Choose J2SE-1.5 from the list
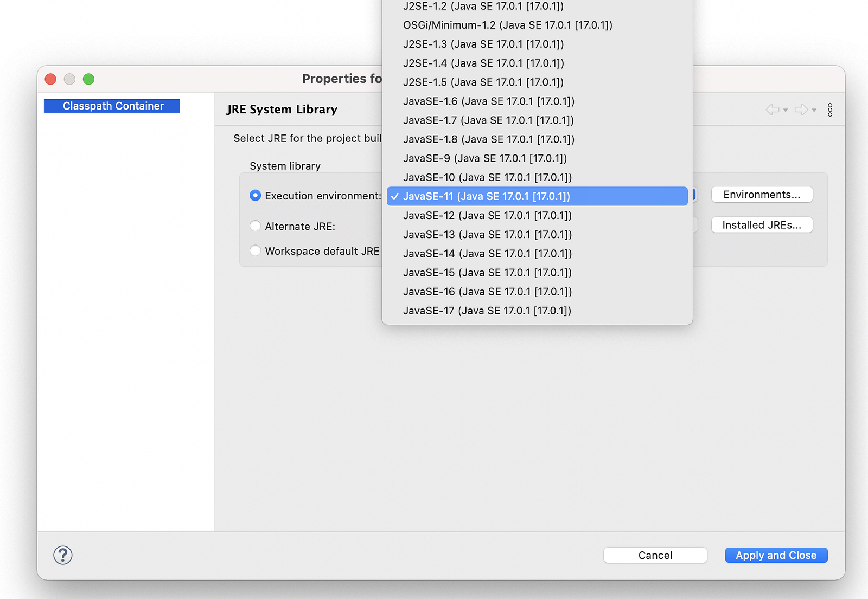The height and width of the screenshot is (599, 868). point(537,82)
